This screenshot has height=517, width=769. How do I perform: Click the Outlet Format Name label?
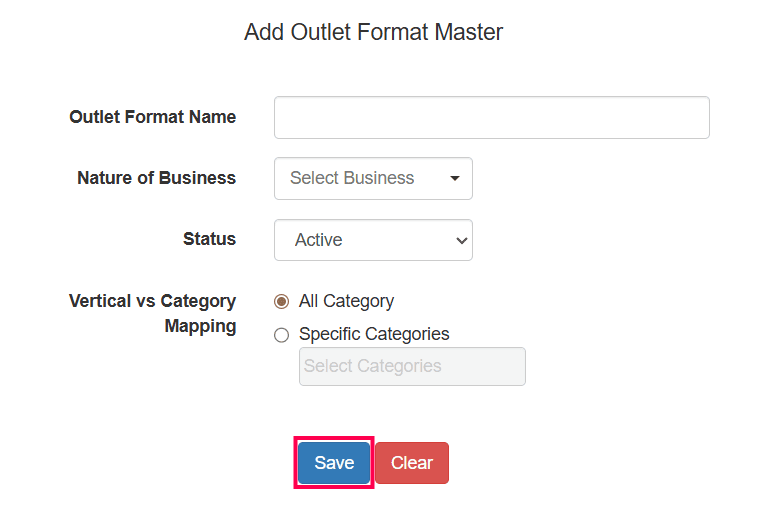(x=152, y=117)
